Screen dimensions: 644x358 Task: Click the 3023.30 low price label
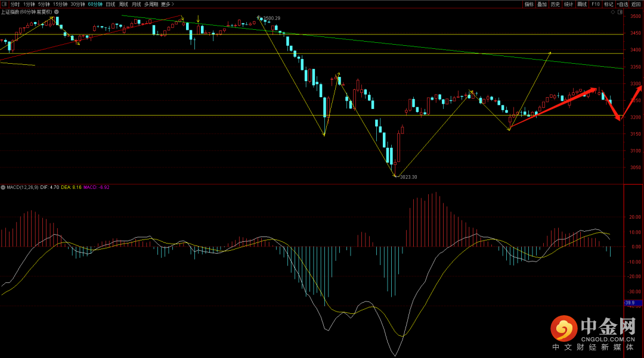[x=408, y=177]
